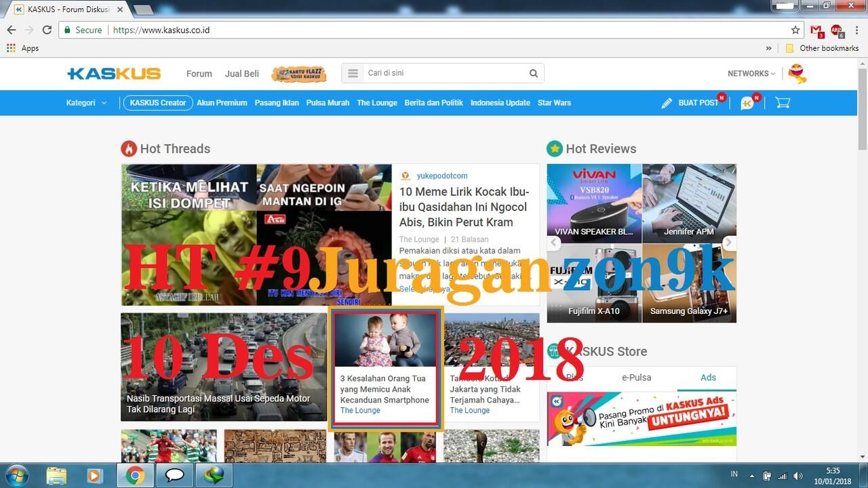The height and width of the screenshot is (488, 868).
Task: Open the Other bookmarks folder
Action: [822, 48]
